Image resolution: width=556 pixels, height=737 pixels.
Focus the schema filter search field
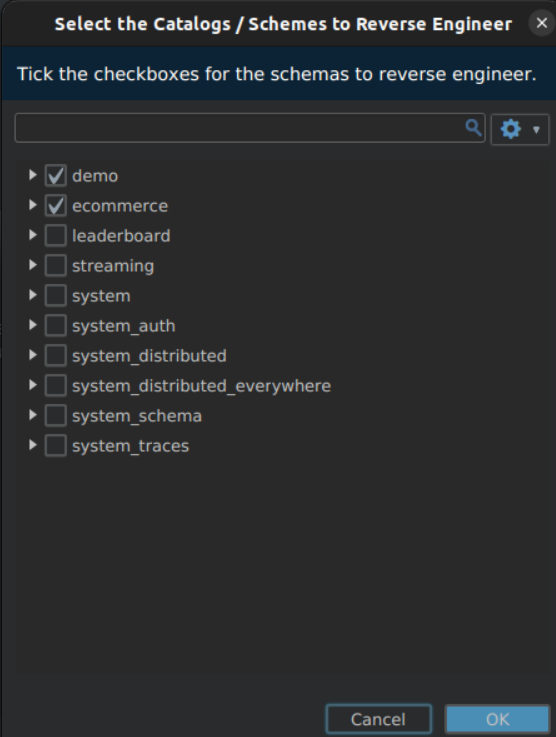(250, 127)
